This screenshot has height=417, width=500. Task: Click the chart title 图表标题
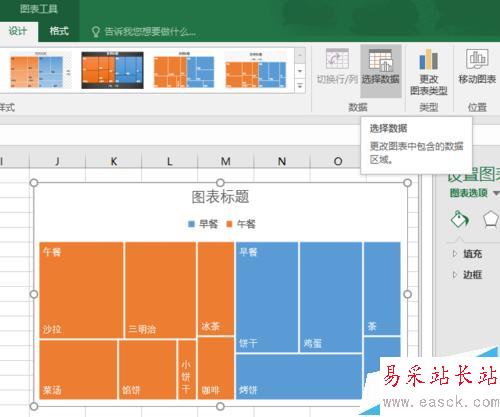220,197
